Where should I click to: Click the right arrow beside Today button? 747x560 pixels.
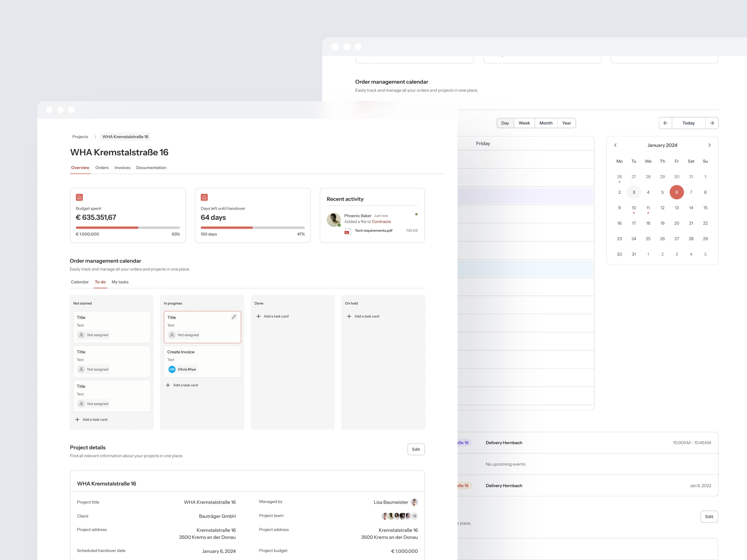[x=712, y=123]
